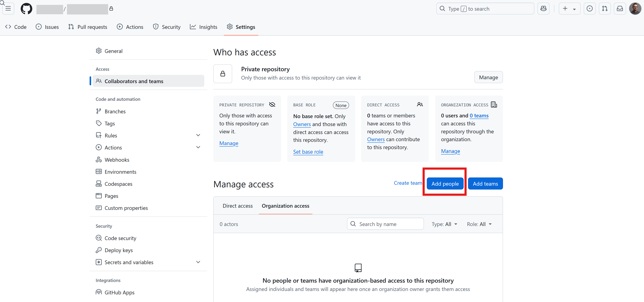Open the user profile avatar menu

coord(635,9)
